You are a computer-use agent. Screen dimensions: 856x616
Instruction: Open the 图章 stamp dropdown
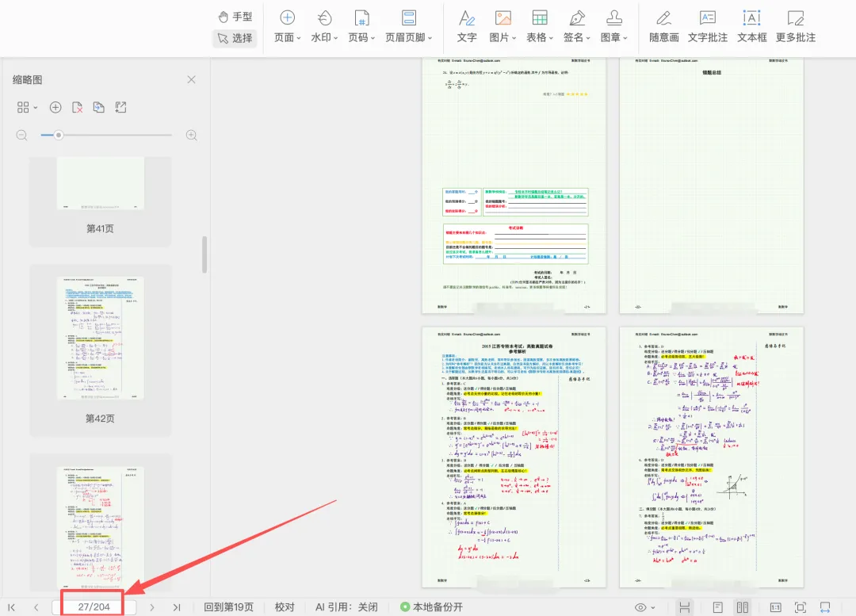[x=614, y=26]
